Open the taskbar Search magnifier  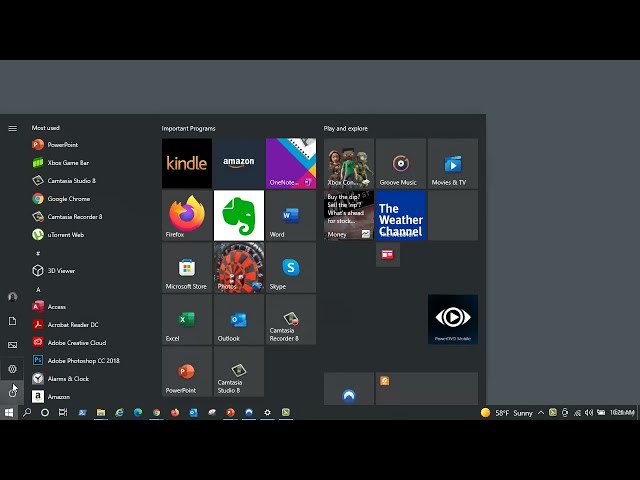click(27, 413)
